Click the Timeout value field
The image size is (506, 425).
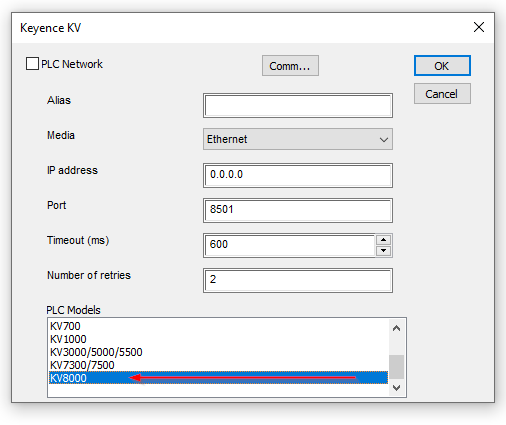tap(289, 245)
